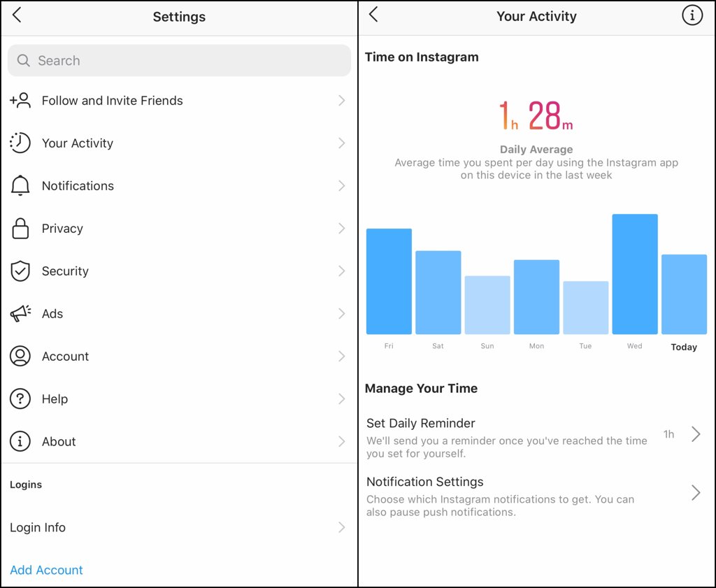Screen dimensions: 716x588
Task: Open the Your Activity menu item
Action: (77, 143)
